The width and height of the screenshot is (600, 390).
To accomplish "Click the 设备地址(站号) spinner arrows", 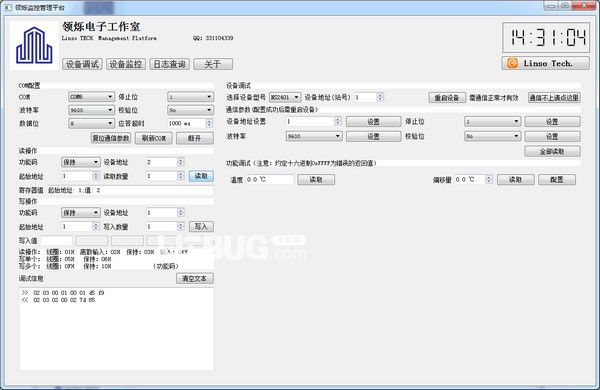I will coord(380,97).
